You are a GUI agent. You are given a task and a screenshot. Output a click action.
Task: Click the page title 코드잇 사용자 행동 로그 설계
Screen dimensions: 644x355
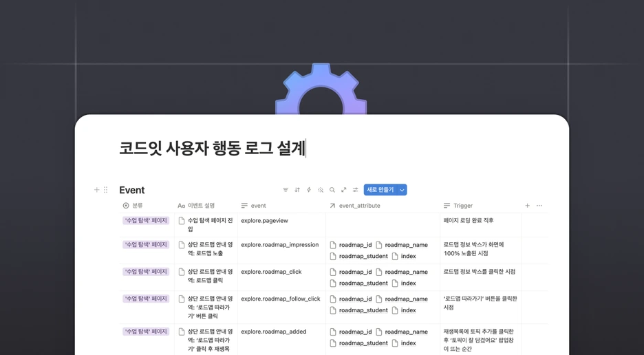212,149
